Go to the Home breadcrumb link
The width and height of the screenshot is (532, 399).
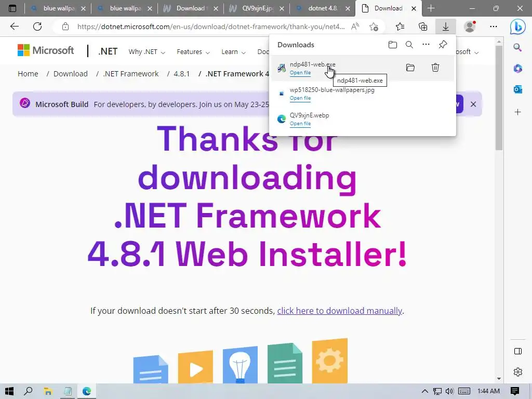[x=28, y=74]
